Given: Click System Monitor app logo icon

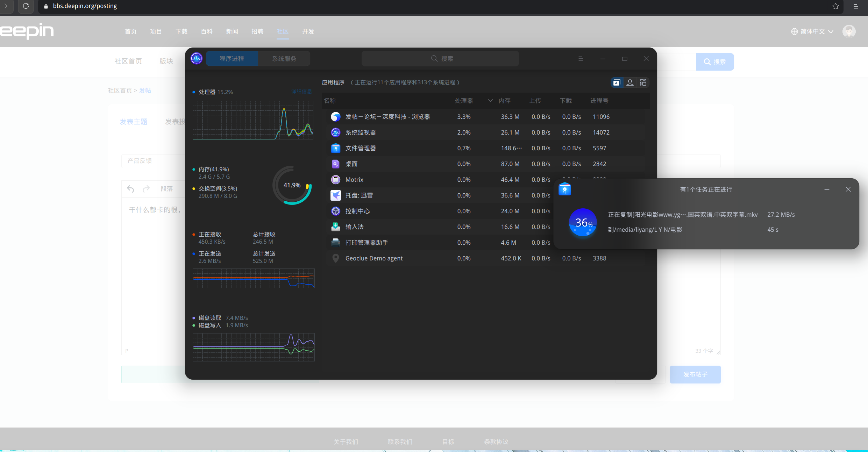Looking at the screenshot, I should 197,58.
